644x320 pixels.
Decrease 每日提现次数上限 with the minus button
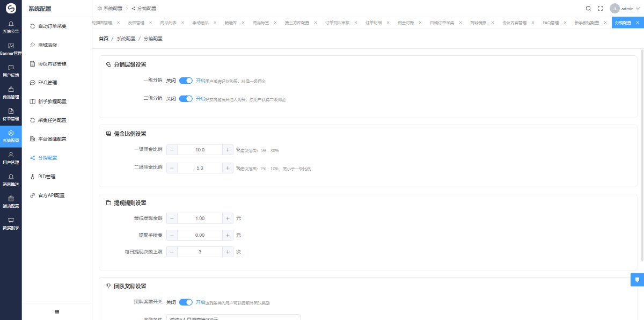pyautogui.click(x=172, y=252)
